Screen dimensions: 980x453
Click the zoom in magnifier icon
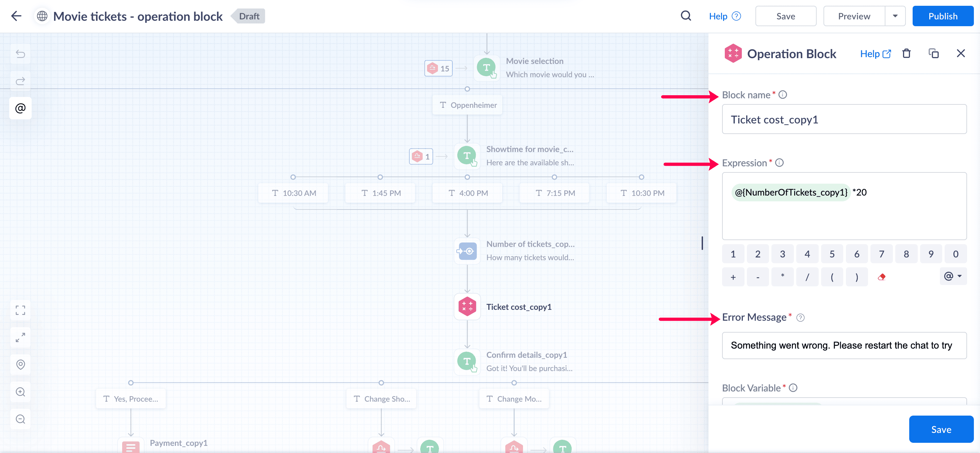click(x=20, y=392)
